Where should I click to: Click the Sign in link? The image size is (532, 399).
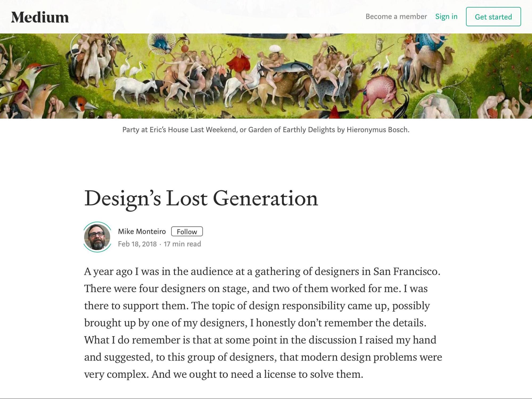[x=446, y=16]
